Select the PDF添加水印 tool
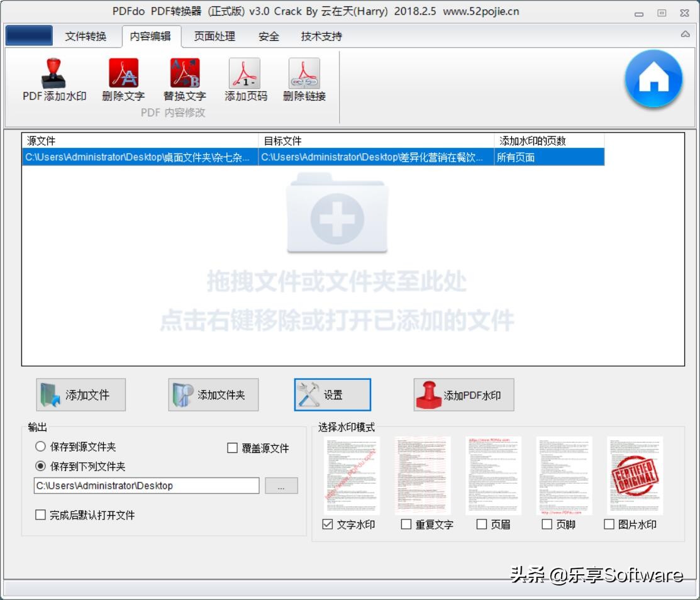 point(53,79)
